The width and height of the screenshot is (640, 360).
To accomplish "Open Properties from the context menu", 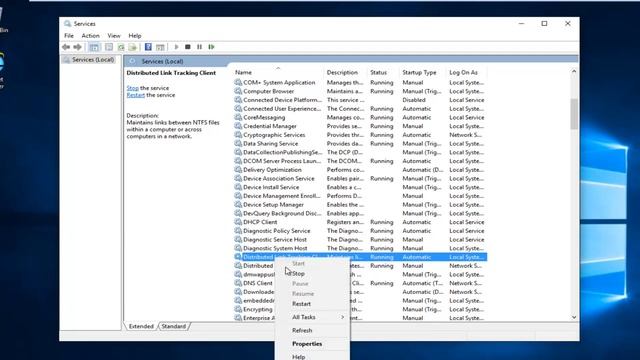I will [313, 344].
